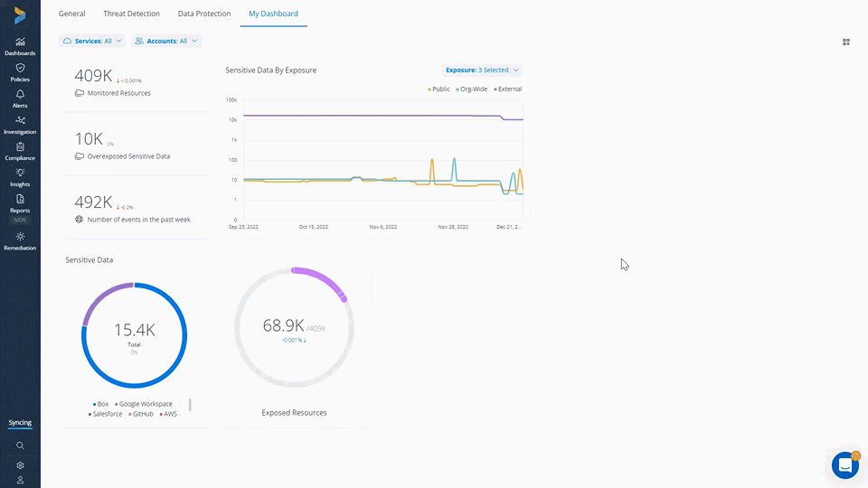Toggle the External series in legend
This screenshot has width=868, height=488.
tap(508, 89)
